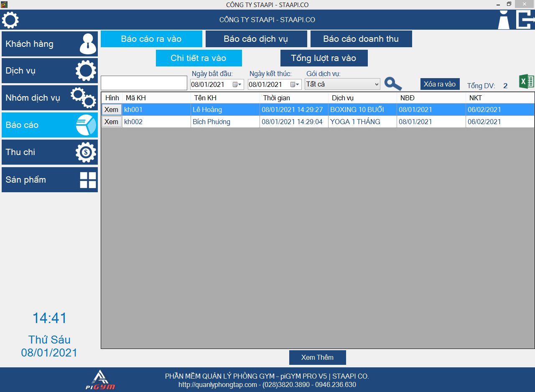The height and width of the screenshot is (392, 535).
Task: Open the Ngày kết thúc calendar picker
Action: [295, 84]
